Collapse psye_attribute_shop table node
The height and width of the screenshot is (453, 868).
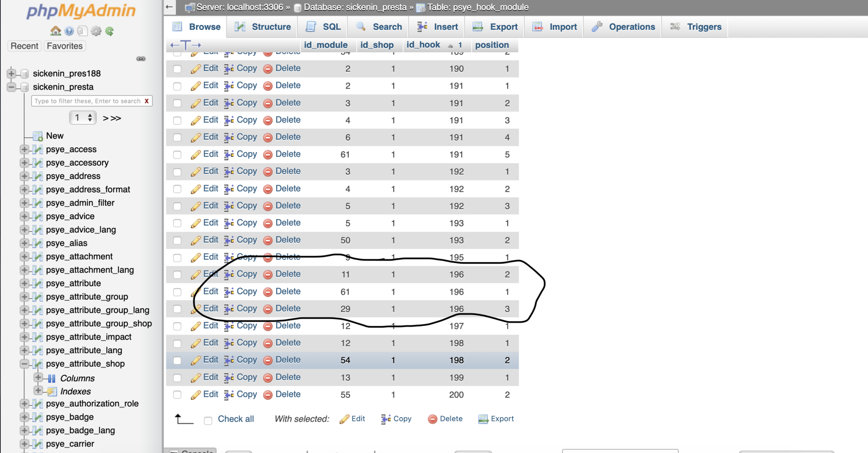pyautogui.click(x=24, y=364)
